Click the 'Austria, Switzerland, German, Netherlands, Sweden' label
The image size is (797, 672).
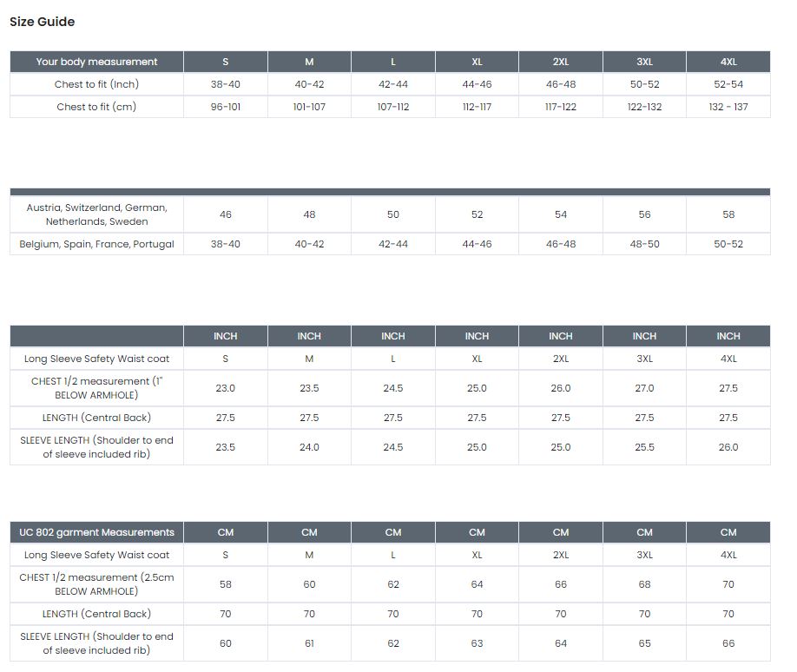tap(96, 214)
